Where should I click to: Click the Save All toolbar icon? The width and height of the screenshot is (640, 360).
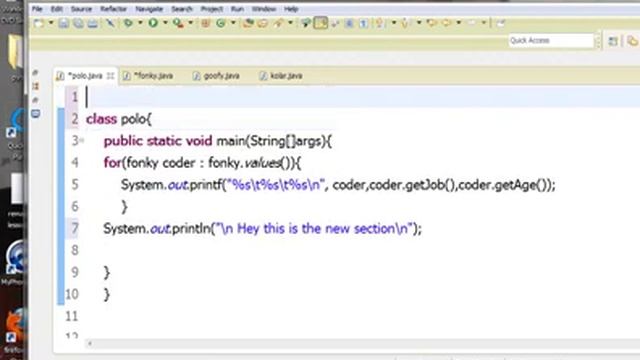click(78, 23)
